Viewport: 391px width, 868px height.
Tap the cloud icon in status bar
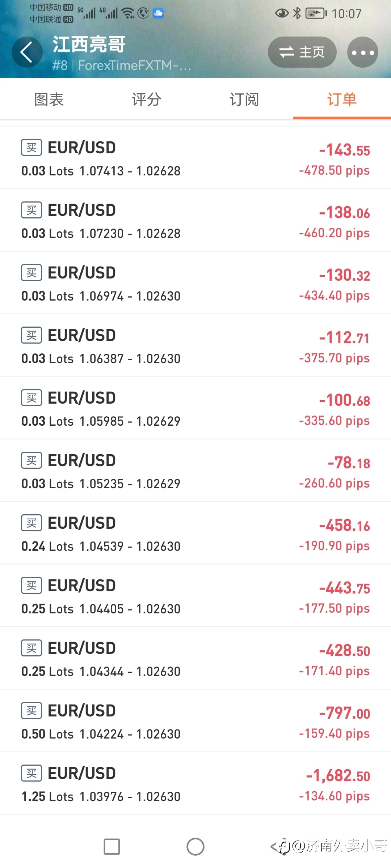point(158,13)
